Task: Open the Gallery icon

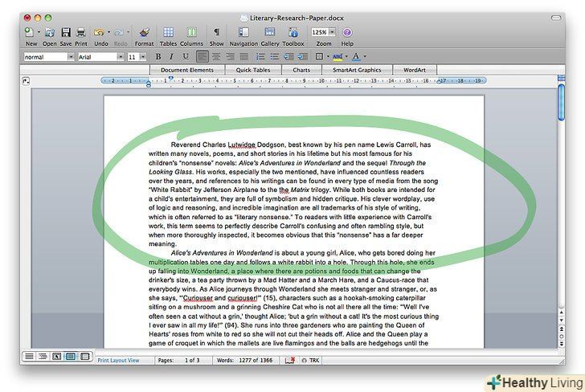Action: coord(270,32)
